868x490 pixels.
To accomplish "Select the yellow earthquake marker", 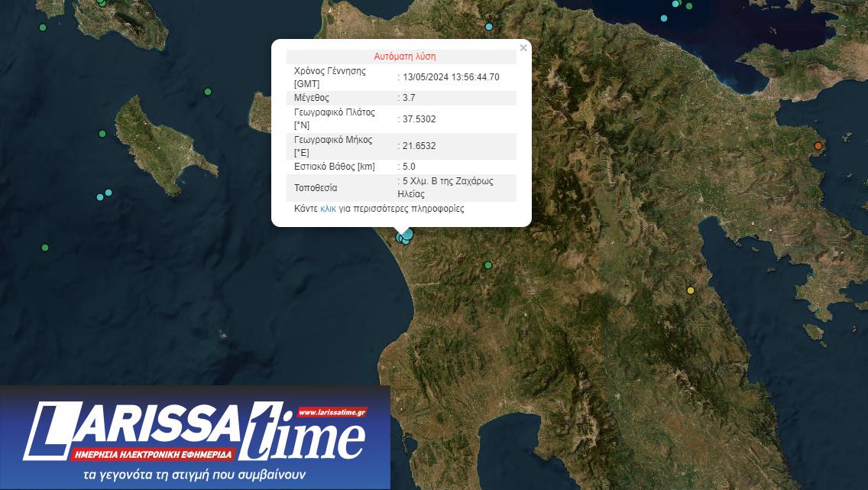I will pyautogui.click(x=691, y=290).
